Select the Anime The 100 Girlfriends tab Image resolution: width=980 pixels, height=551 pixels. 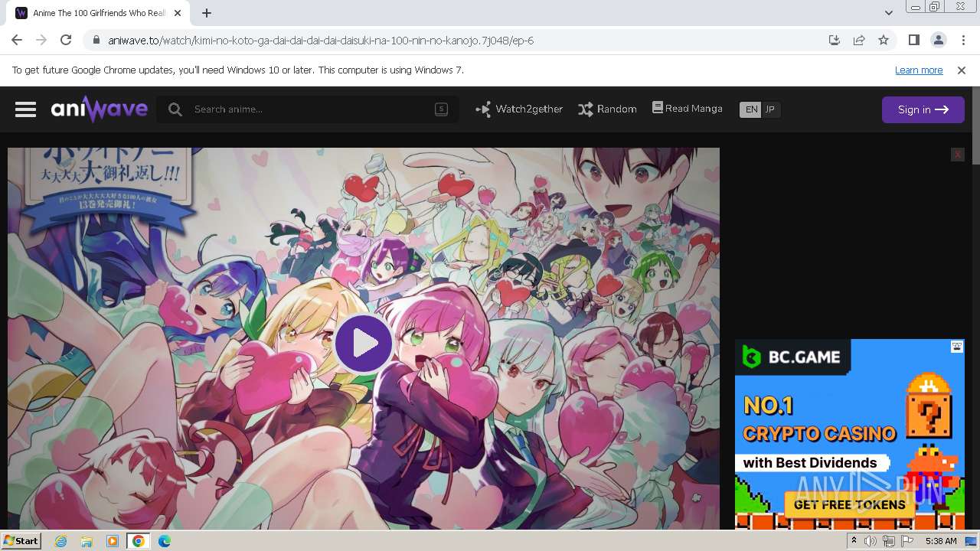click(x=100, y=13)
